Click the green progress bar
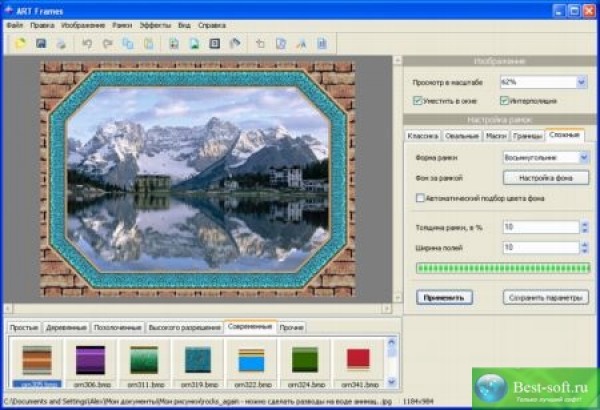600x410 pixels. point(503,268)
